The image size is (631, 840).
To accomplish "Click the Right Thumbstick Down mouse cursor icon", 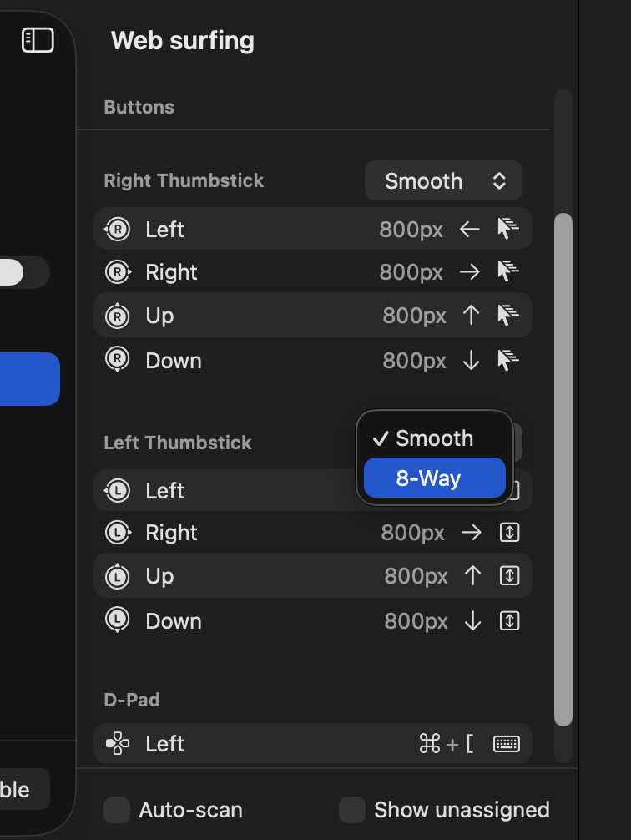I will pyautogui.click(x=508, y=361).
